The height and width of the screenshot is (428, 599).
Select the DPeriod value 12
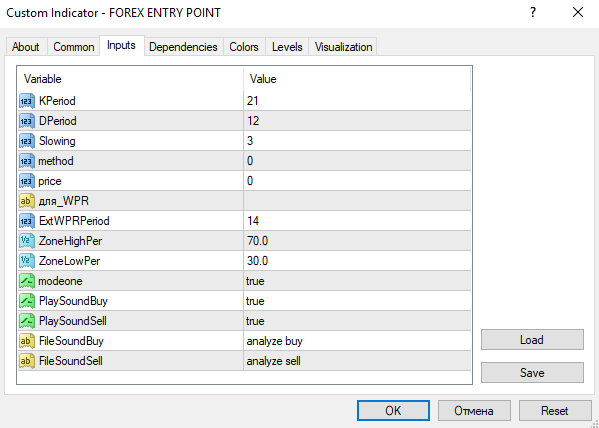click(x=357, y=121)
